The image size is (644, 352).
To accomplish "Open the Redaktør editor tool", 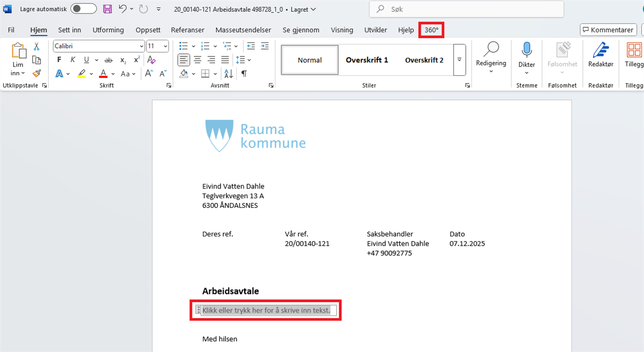I will pyautogui.click(x=601, y=55).
